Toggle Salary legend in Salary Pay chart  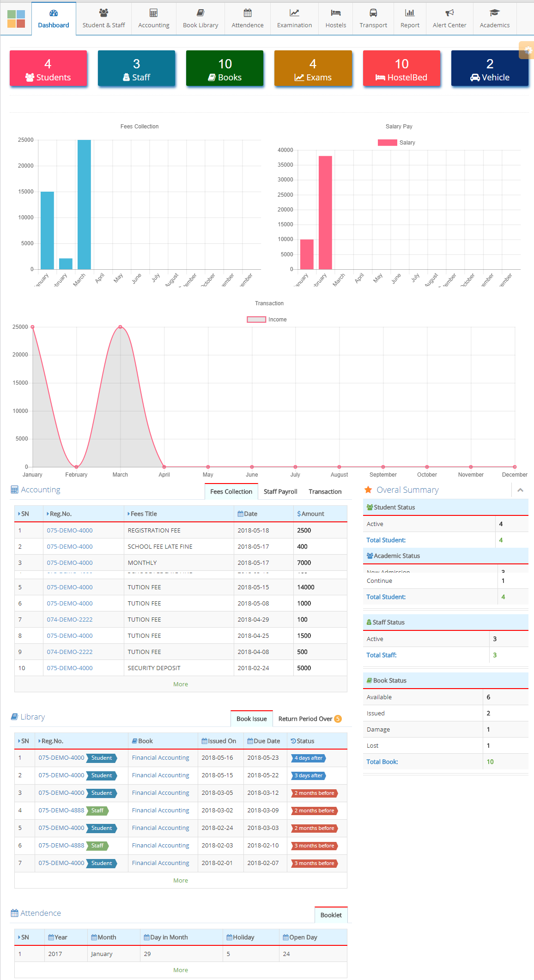[x=396, y=143]
